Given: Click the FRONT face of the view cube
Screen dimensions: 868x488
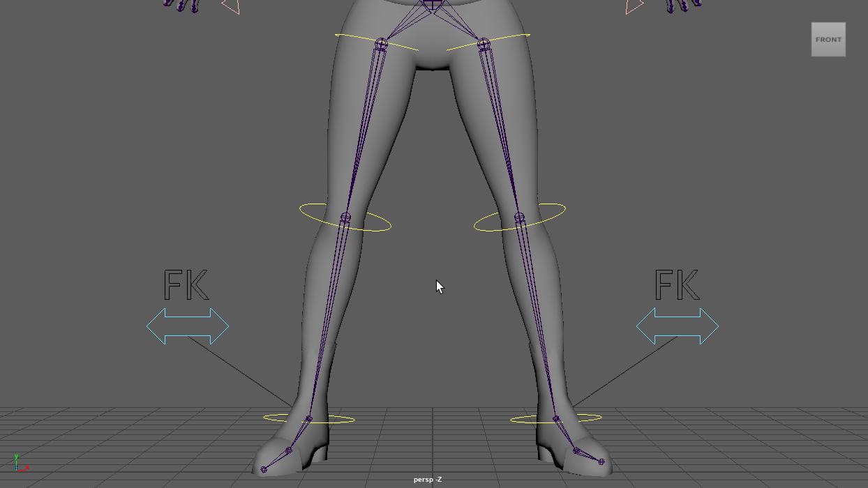Looking at the screenshot, I should (828, 40).
